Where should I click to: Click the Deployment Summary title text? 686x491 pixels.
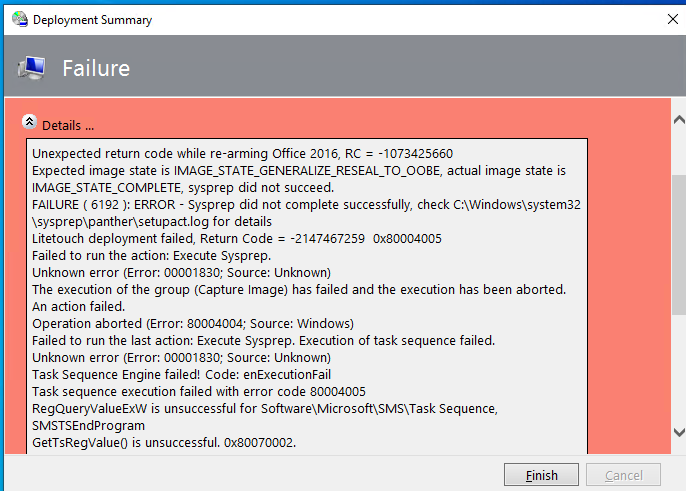point(92,20)
